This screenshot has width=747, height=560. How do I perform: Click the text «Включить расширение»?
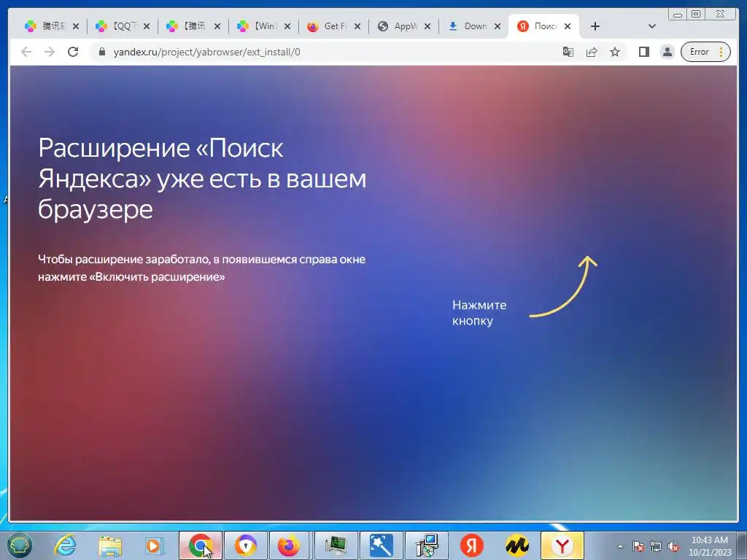[x=158, y=276]
